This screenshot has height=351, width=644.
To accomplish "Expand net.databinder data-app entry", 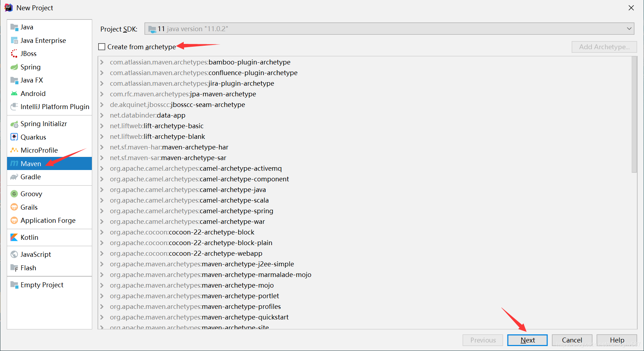I will click(102, 115).
